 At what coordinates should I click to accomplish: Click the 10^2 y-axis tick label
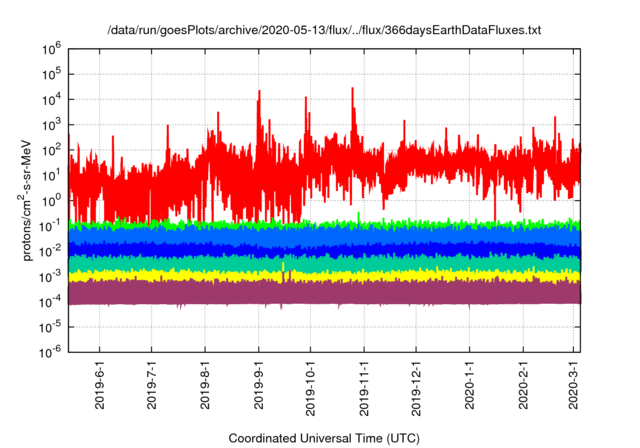52,150
